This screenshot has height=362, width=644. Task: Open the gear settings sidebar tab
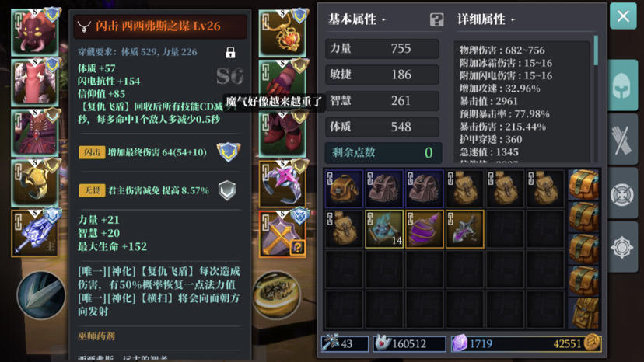(623, 248)
